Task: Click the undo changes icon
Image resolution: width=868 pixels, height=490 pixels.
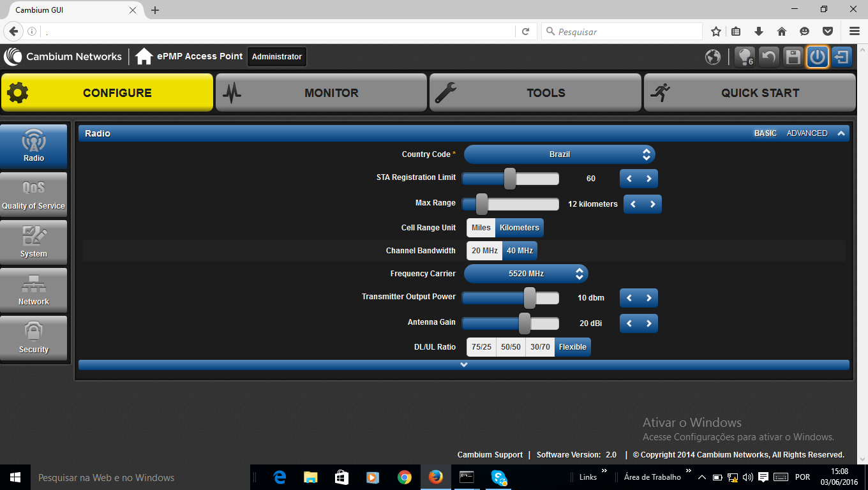Action: click(769, 57)
